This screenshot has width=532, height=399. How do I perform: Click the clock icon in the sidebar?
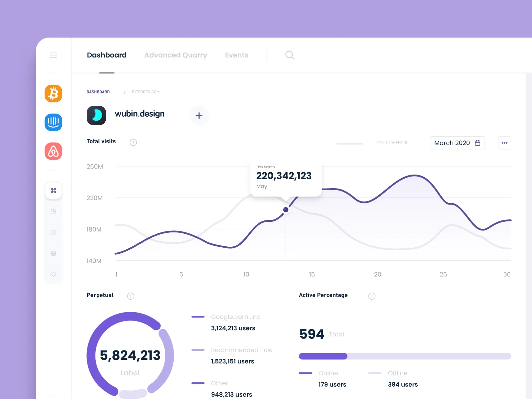(x=53, y=232)
